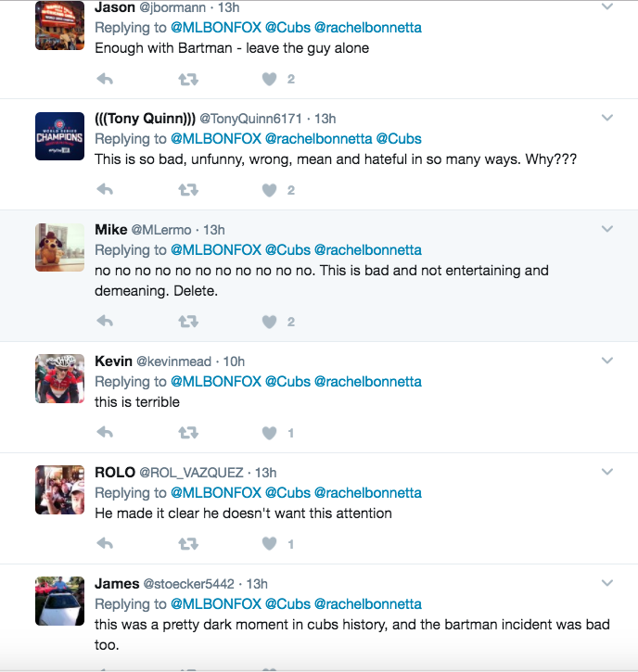Retweet Tony Quinn's tweet
The width and height of the screenshot is (638, 672).
tap(187, 191)
